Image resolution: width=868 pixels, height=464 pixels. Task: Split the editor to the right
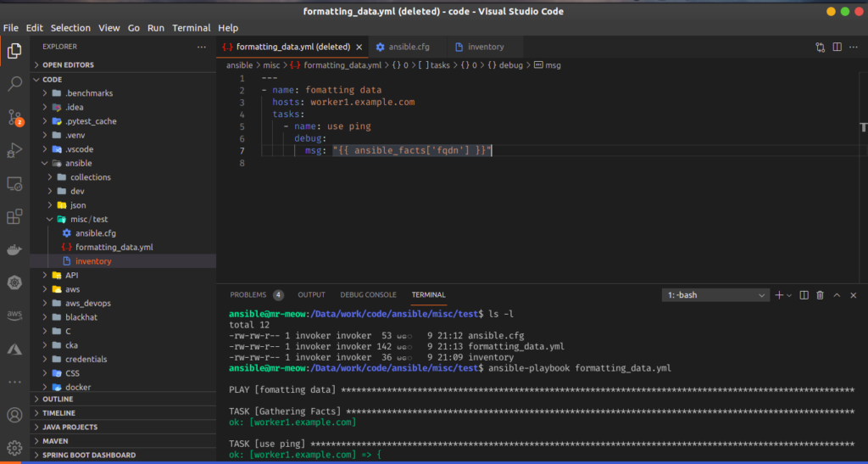[x=837, y=47]
